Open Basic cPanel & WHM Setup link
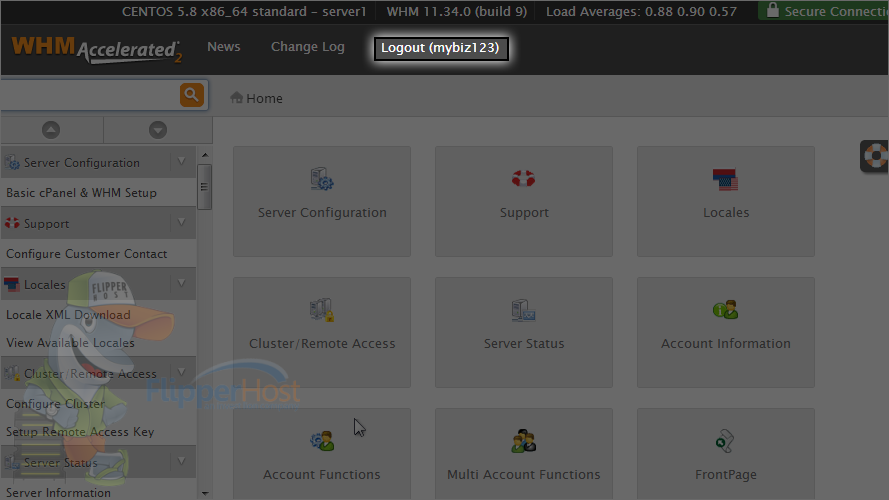This screenshot has height=500, width=889. 81,193
